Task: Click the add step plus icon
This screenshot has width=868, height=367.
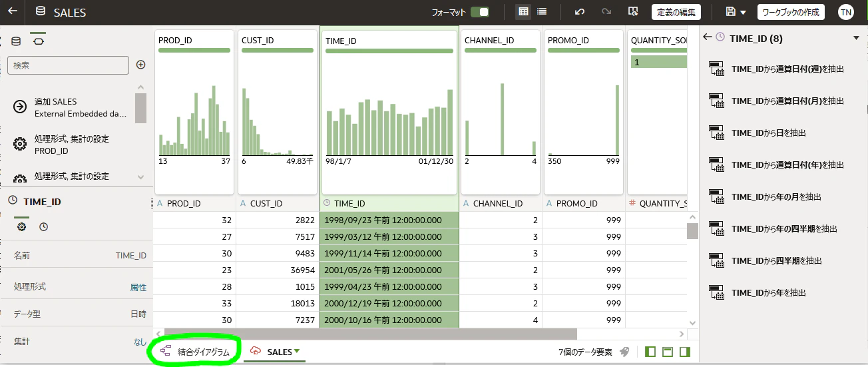Action: point(140,65)
